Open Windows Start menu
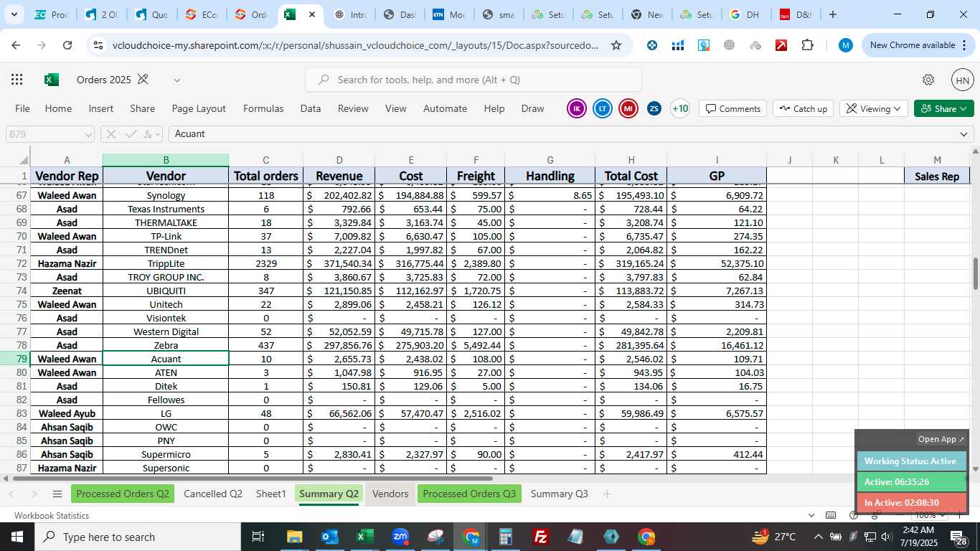The height and width of the screenshot is (551, 980). click(17, 537)
